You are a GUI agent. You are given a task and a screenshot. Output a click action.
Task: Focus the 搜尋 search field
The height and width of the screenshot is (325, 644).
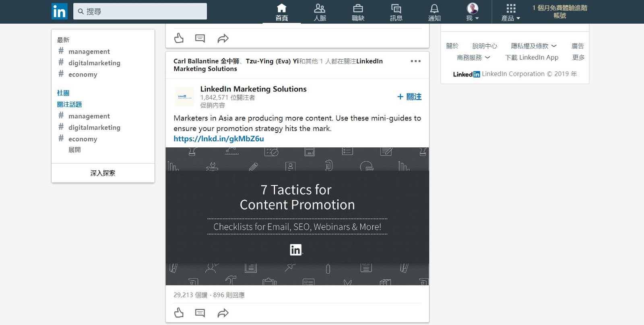coord(140,11)
